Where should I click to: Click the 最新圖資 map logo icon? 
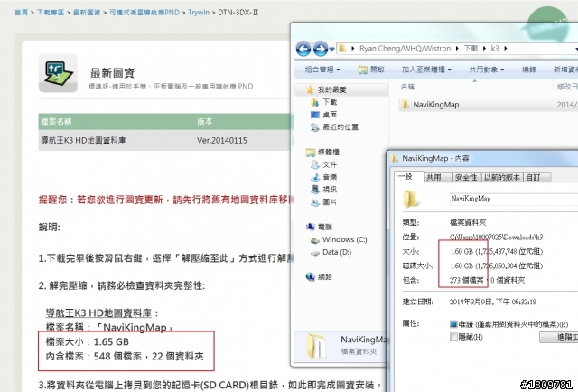(58, 73)
